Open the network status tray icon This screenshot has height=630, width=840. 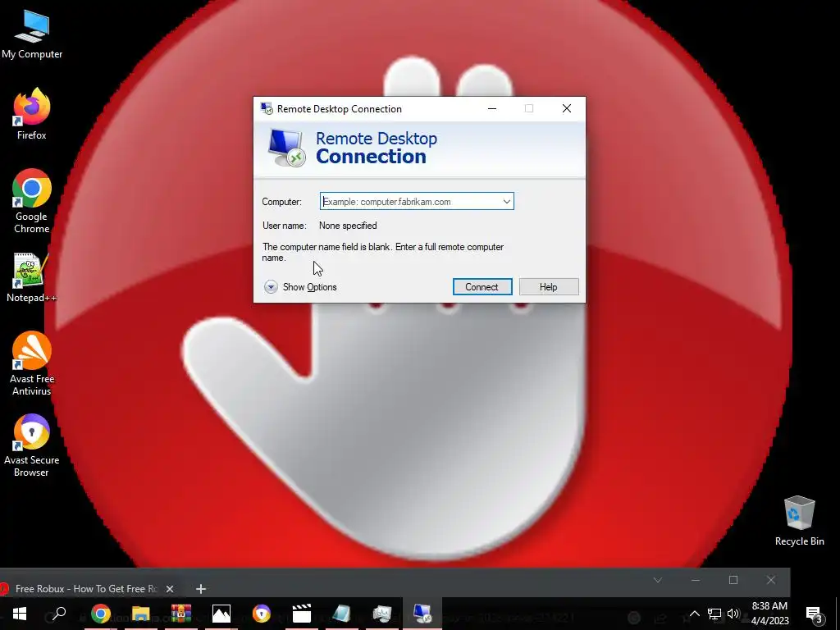714,614
